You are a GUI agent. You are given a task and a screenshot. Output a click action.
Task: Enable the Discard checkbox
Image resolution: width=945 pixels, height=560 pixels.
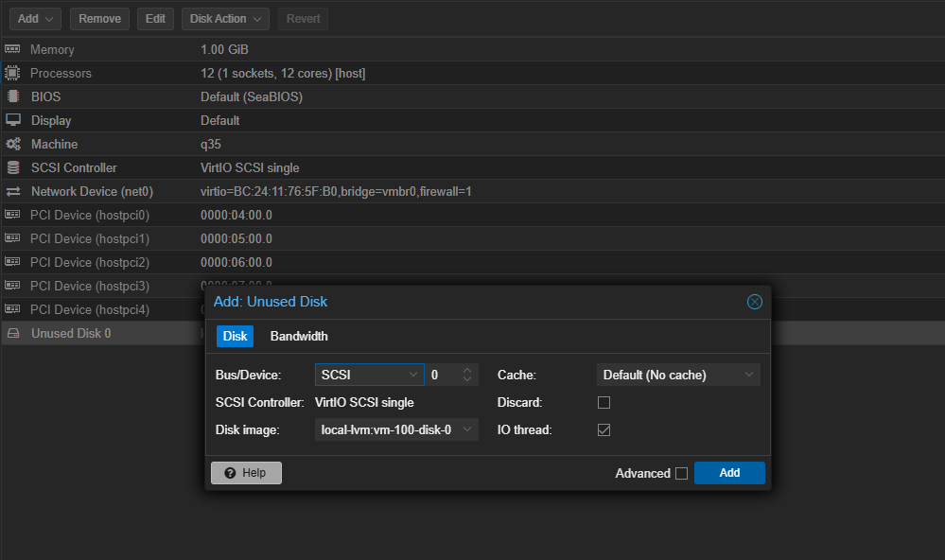[604, 402]
